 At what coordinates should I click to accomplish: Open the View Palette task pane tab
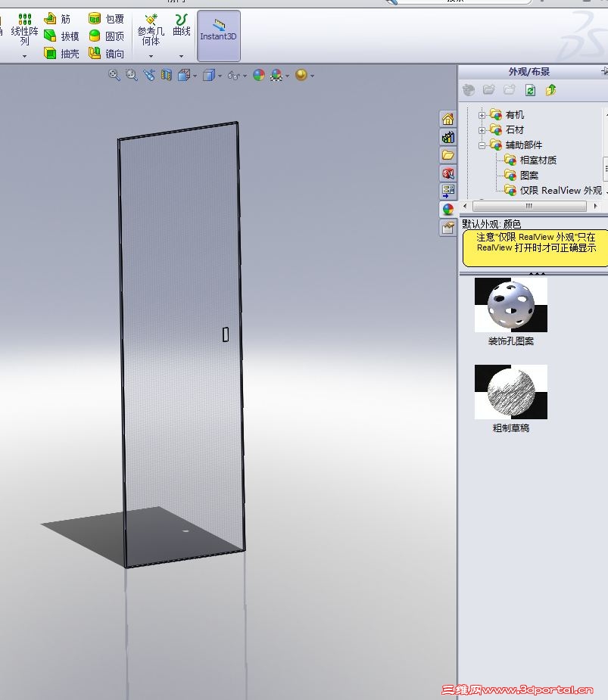[x=447, y=191]
